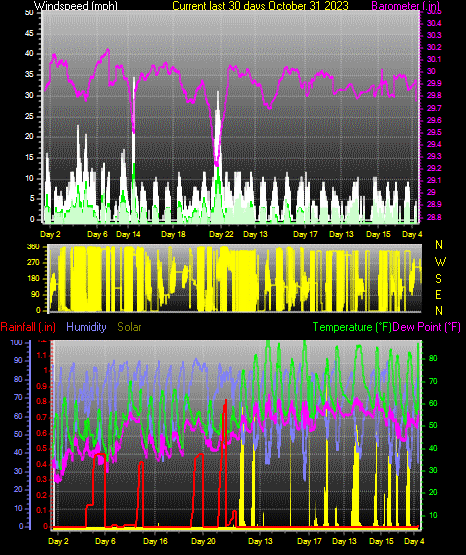Click the 100 humidity scale value
Image resolution: width=466 pixels, height=555 pixels.
coord(16,343)
